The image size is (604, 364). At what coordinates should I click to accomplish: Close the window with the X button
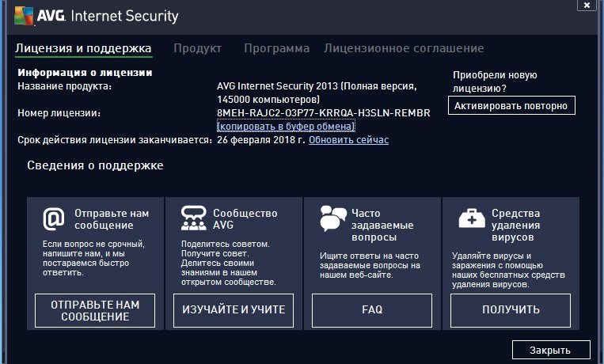click(584, 7)
